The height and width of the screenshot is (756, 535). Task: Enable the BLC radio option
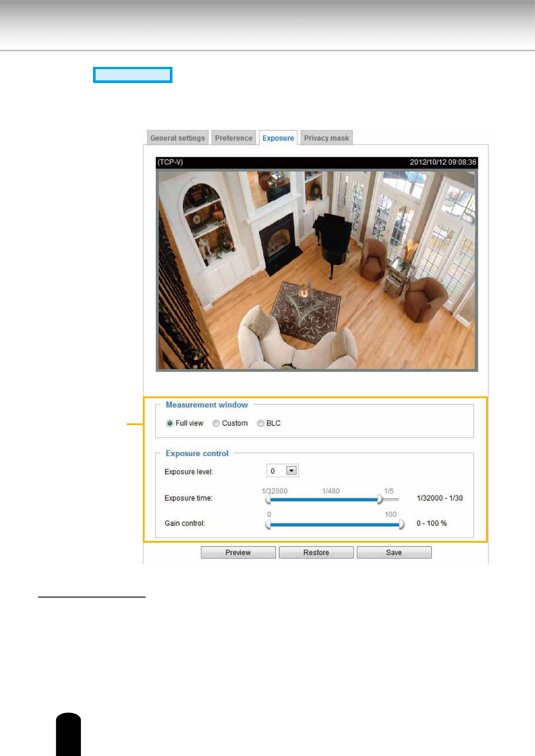coord(261,423)
